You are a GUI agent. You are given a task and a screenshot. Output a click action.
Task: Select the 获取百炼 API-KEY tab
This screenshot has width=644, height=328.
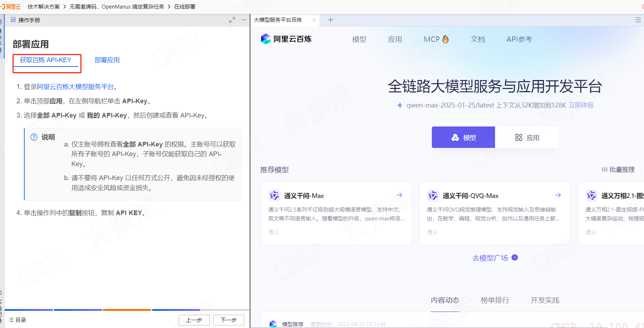(x=46, y=60)
